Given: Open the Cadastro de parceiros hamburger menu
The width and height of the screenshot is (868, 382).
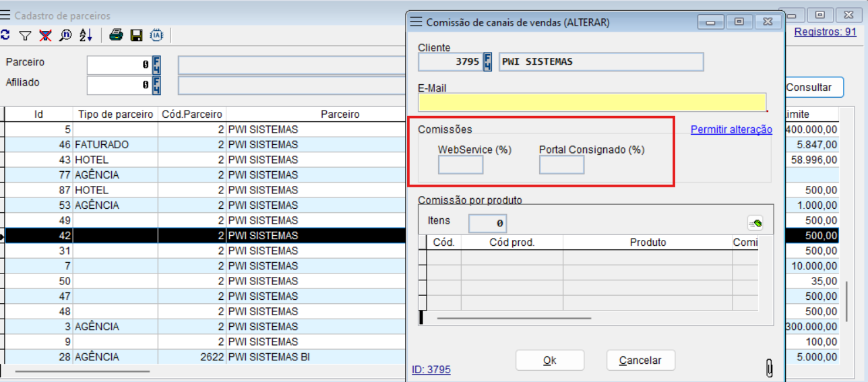Looking at the screenshot, I should click(x=5, y=15).
